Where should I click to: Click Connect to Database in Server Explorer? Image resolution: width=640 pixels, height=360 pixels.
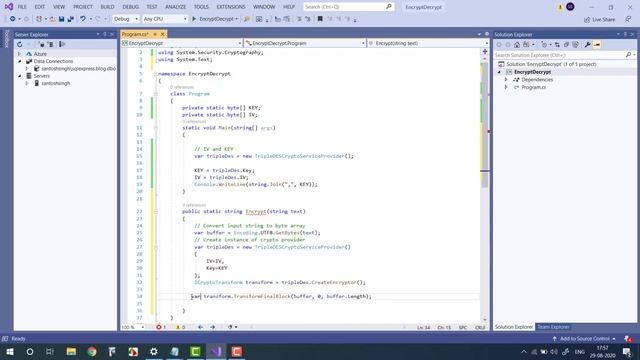41,44
